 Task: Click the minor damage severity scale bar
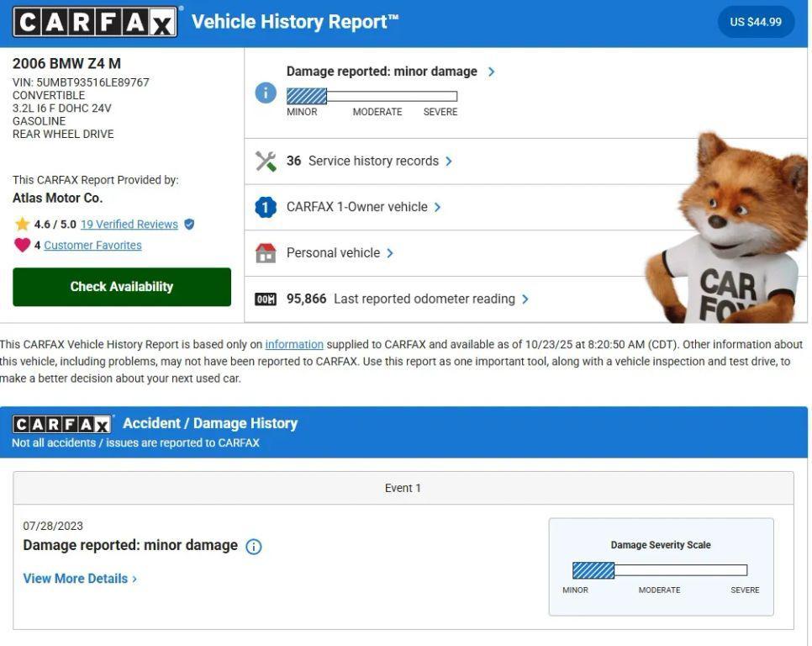307,95
